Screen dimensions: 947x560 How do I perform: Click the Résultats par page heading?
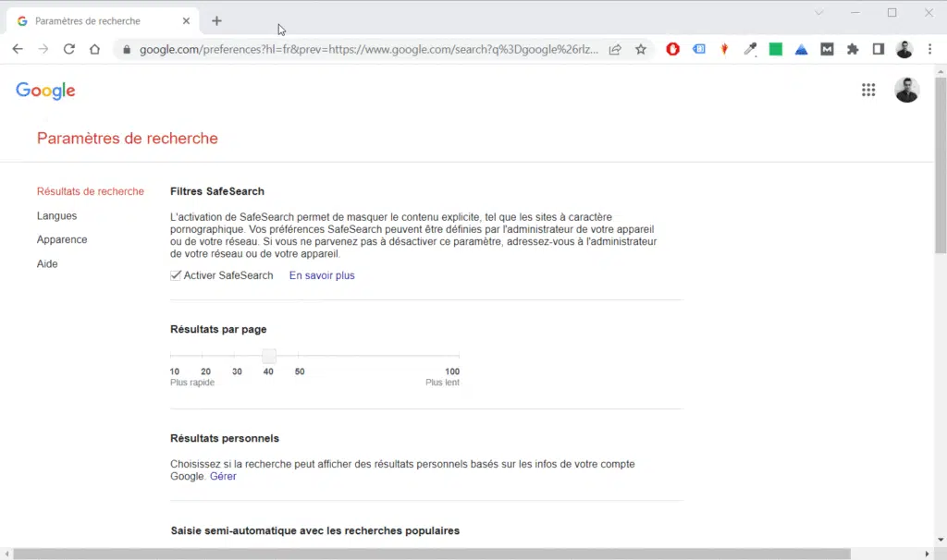[x=218, y=330]
